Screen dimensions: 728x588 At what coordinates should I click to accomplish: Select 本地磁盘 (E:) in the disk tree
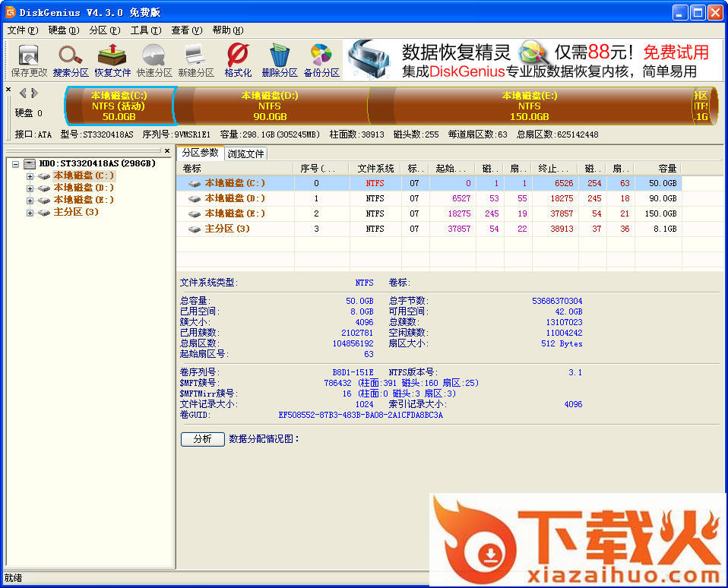(x=84, y=200)
